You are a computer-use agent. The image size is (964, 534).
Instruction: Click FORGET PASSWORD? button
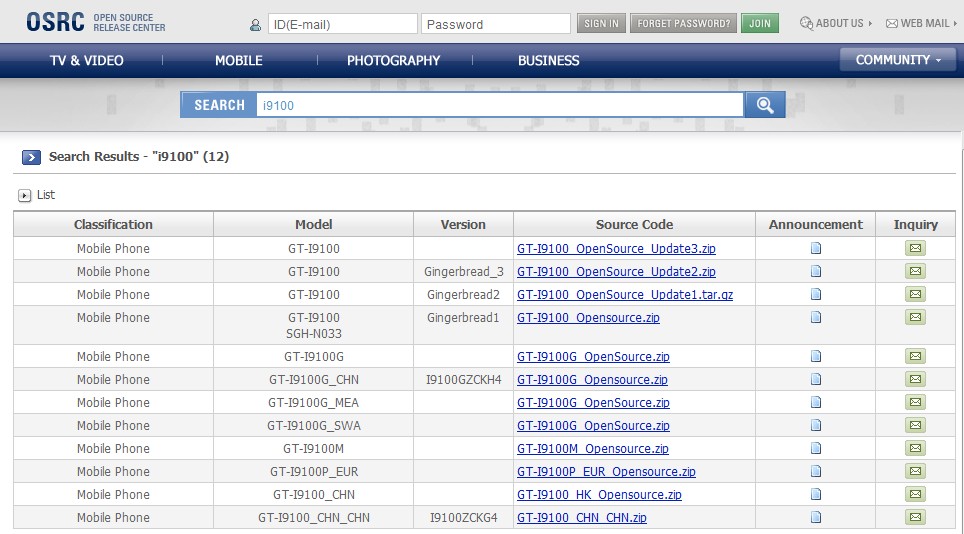coord(683,23)
